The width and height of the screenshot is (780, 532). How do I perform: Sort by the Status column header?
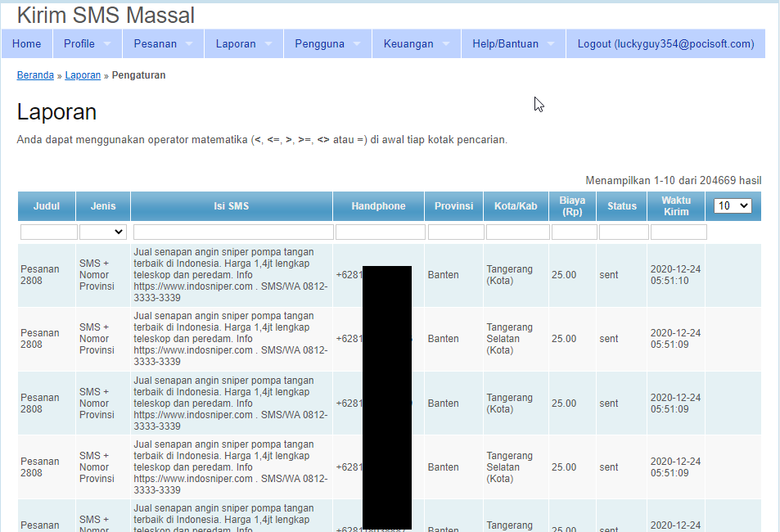622,206
